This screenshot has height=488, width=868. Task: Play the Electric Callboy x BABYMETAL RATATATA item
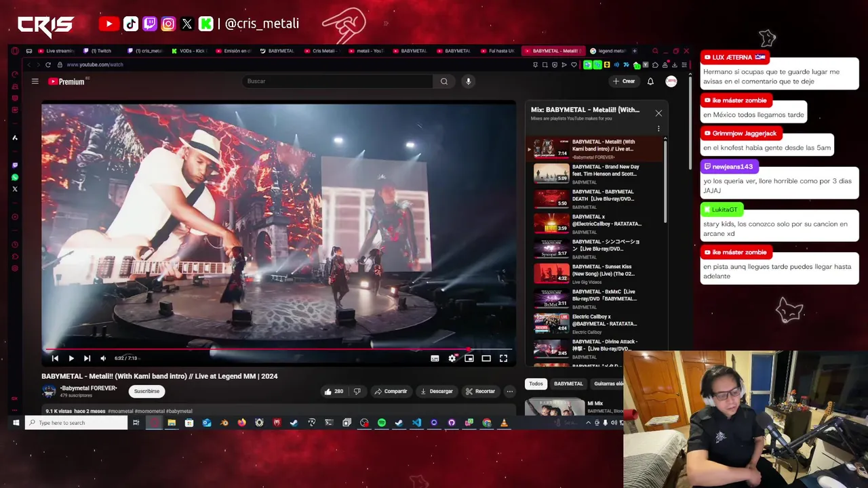595,323
